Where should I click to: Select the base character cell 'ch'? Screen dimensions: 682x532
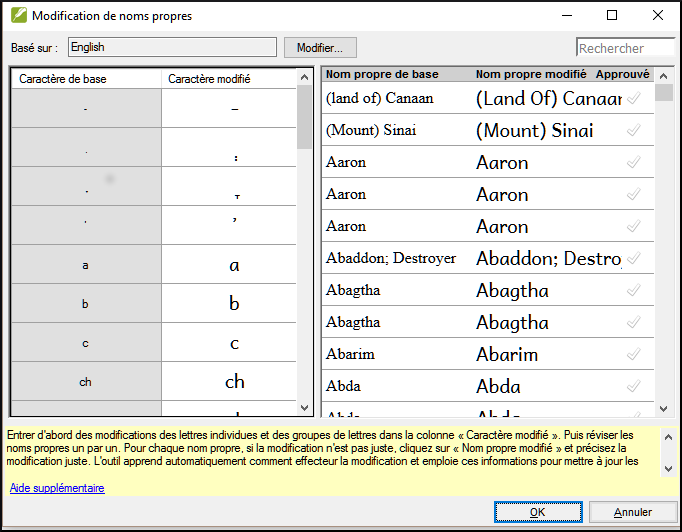(86, 381)
